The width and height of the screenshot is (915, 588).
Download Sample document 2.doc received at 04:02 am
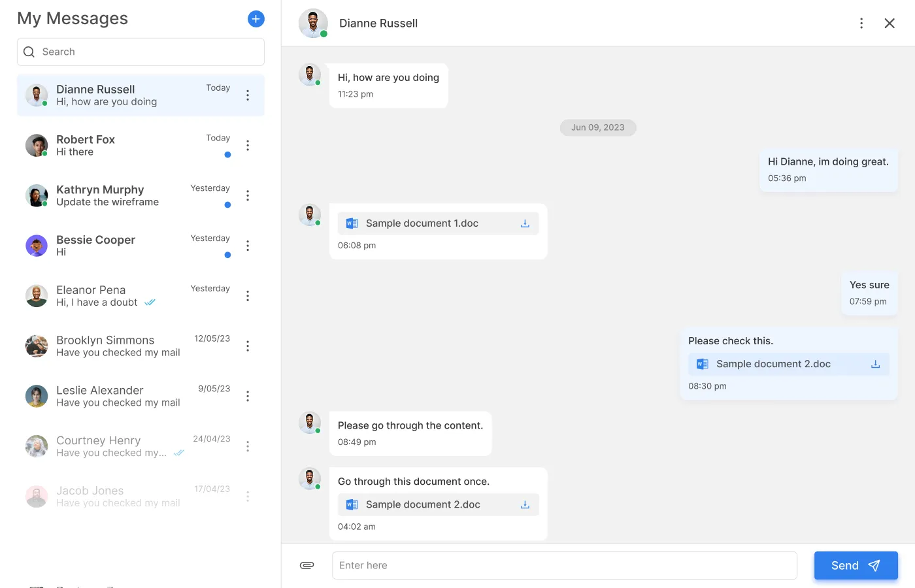525,505
